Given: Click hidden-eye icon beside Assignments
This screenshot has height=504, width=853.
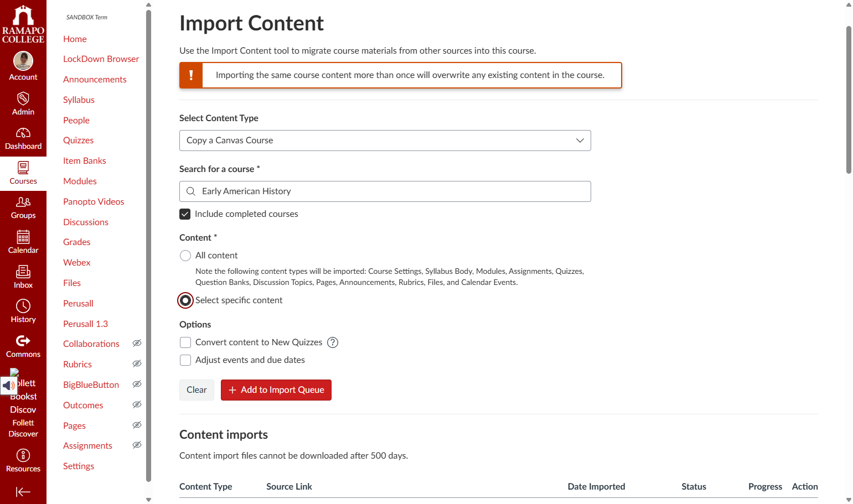Looking at the screenshot, I should pos(137,445).
